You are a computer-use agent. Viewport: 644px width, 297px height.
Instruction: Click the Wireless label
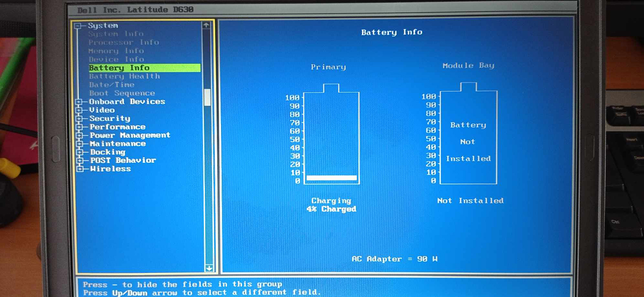pyautogui.click(x=110, y=169)
